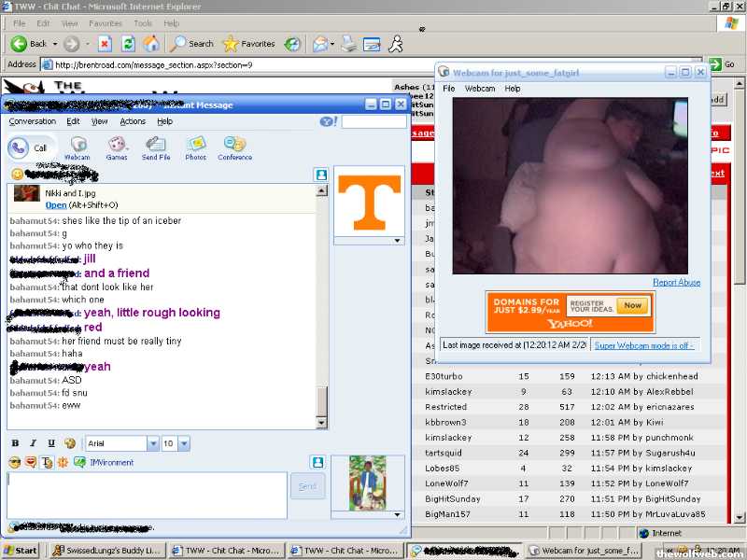This screenshot has height=560, width=747.
Task: Start a Conference from the toolbar
Action: coord(234,147)
